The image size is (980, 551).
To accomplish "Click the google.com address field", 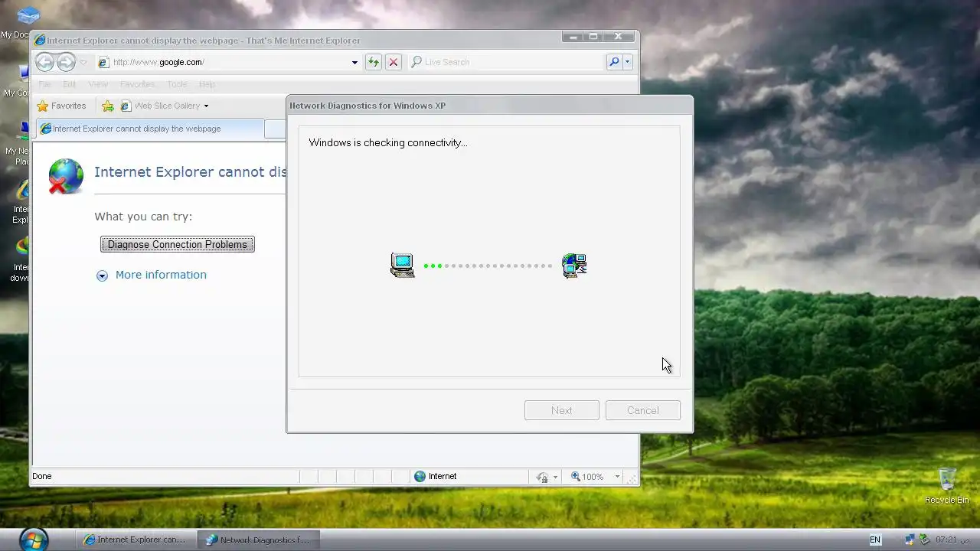I will pyautogui.click(x=230, y=62).
